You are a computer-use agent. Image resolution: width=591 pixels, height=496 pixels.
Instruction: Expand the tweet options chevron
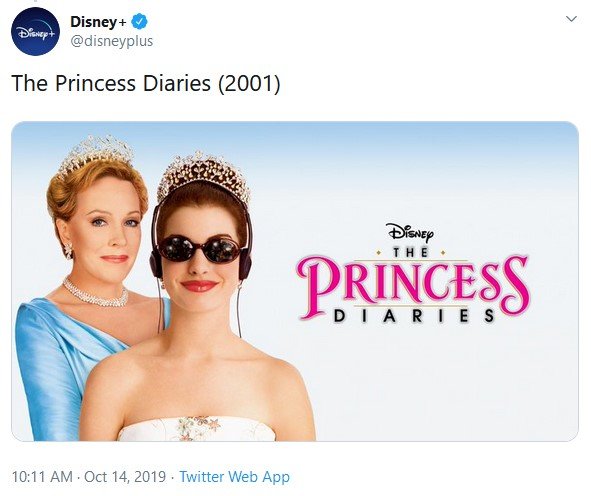571,18
